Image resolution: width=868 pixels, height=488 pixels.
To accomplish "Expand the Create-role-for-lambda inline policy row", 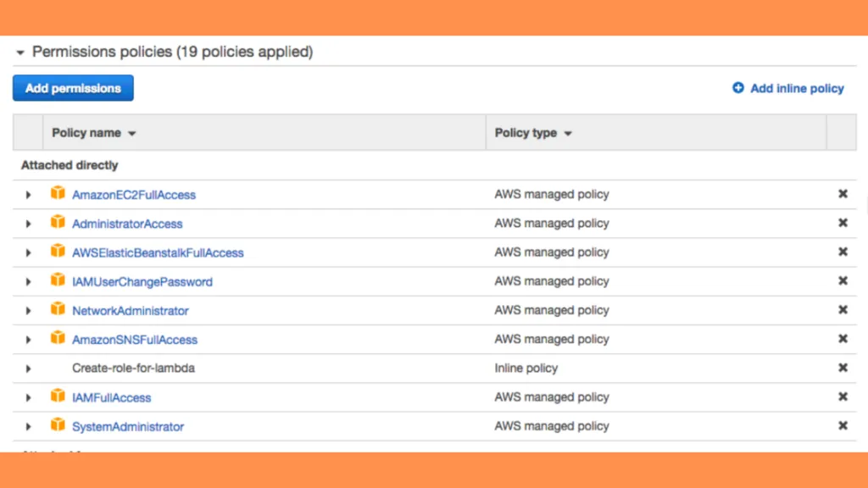I will click(x=28, y=369).
